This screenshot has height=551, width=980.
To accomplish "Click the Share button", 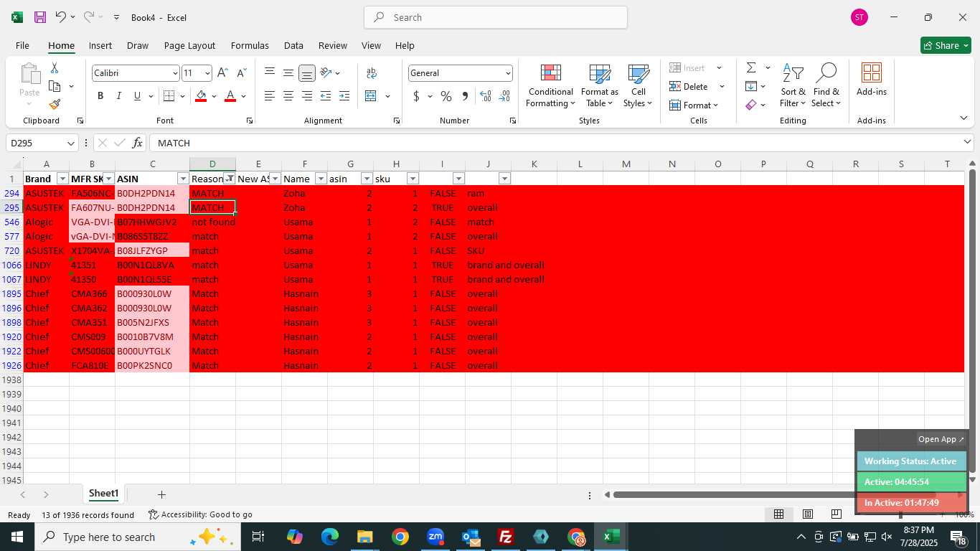I will click(946, 45).
